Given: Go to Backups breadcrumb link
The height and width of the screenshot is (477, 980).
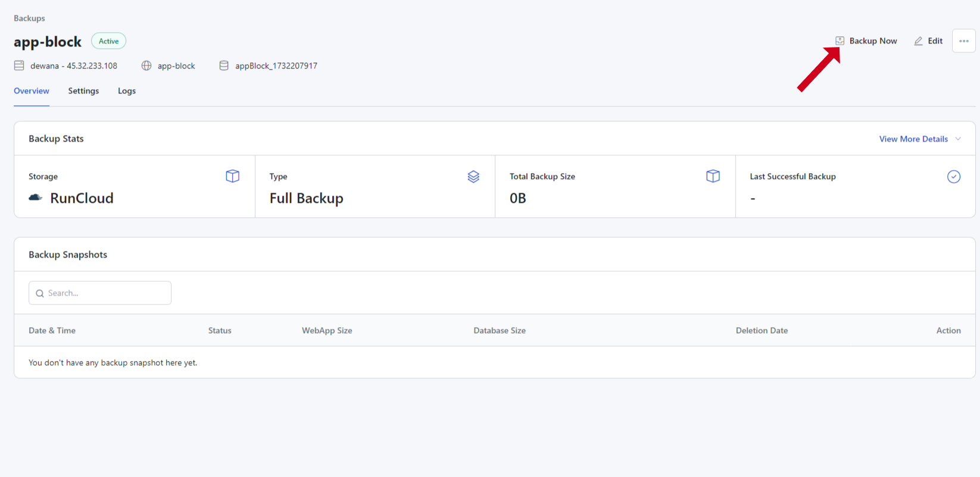Looking at the screenshot, I should 29,18.
